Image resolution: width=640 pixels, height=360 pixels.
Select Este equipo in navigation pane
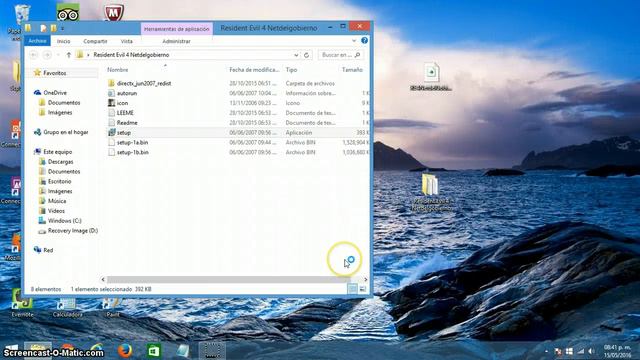click(58, 151)
